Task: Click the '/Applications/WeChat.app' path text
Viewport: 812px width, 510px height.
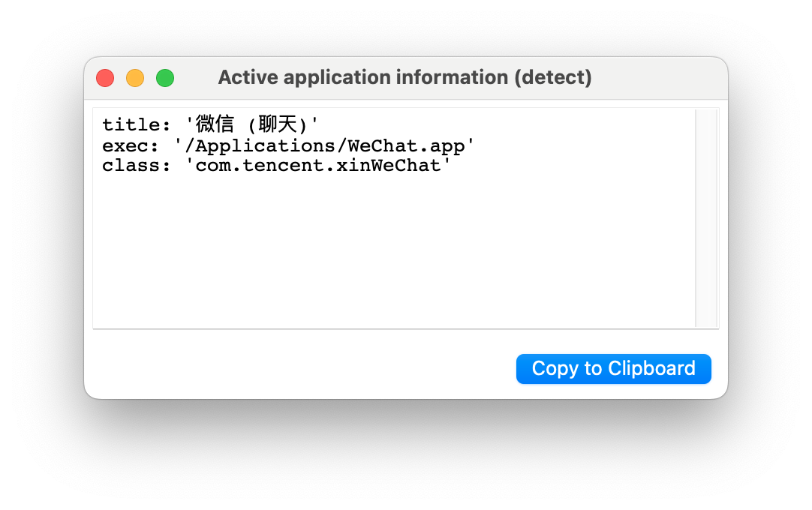Action: pos(324,145)
